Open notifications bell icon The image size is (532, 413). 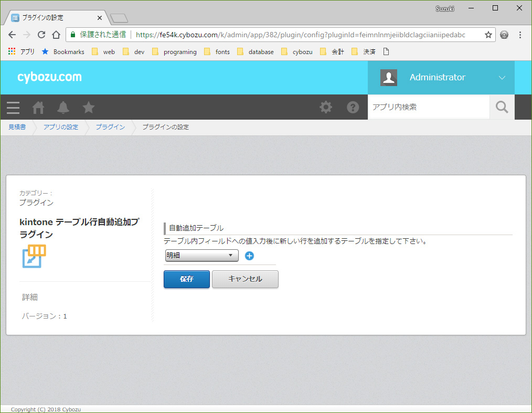click(x=63, y=108)
